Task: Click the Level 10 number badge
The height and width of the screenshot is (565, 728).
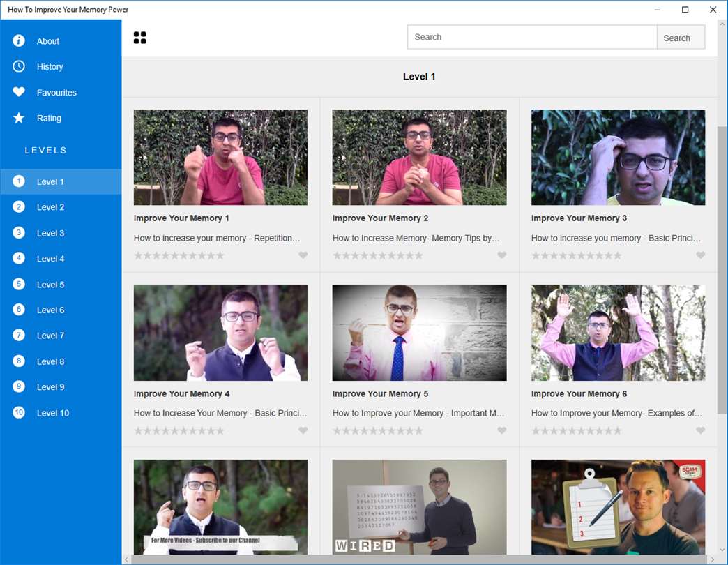Action: pyautogui.click(x=19, y=413)
